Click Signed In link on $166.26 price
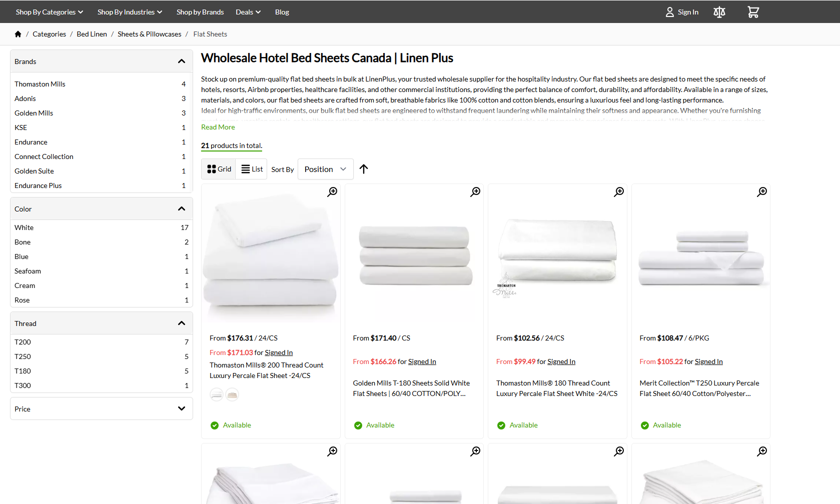 [422, 361]
